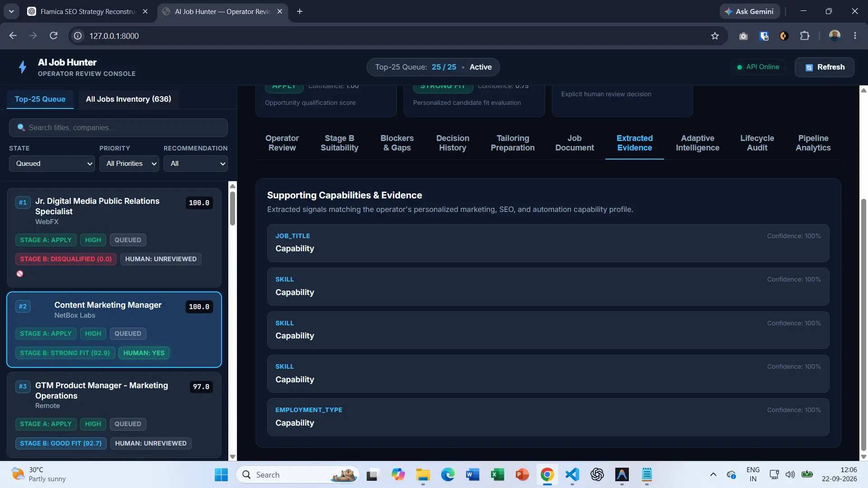
Task: Click the API Online status indicator
Action: tap(758, 67)
